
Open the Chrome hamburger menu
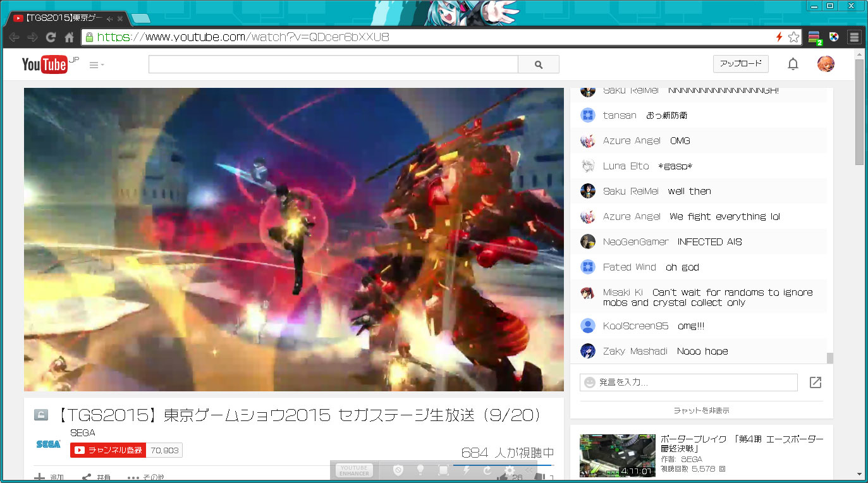pos(854,37)
